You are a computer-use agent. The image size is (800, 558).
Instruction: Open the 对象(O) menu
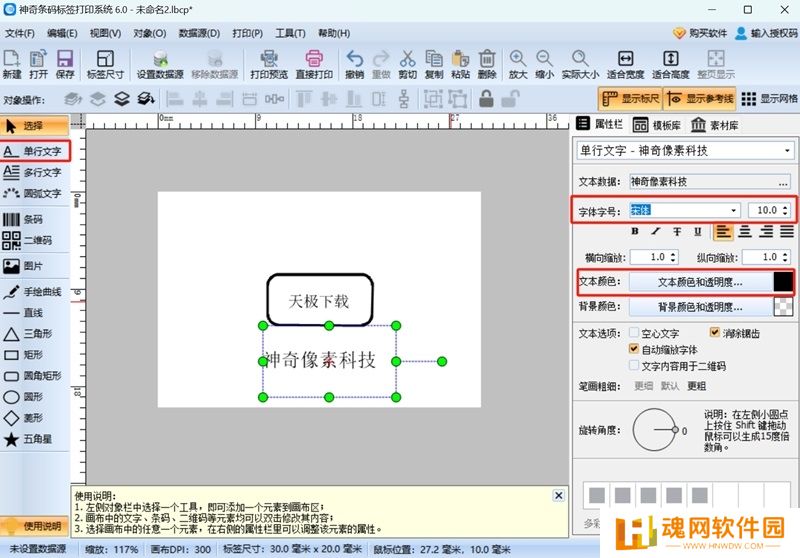point(149,33)
